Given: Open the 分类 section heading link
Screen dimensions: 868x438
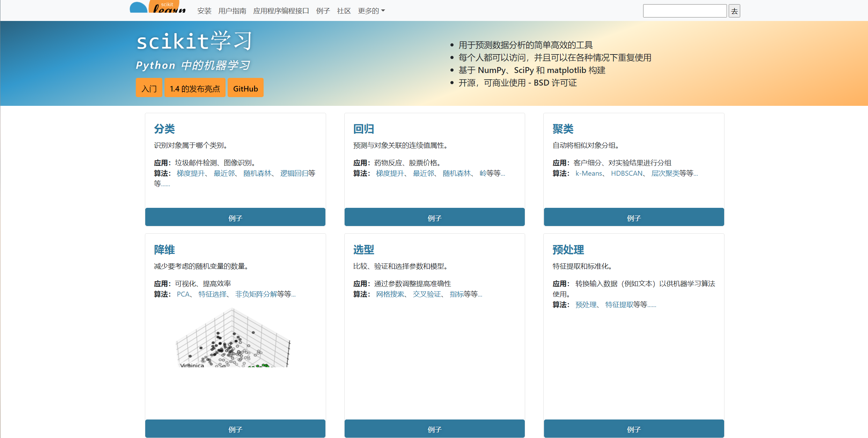Looking at the screenshot, I should coord(164,129).
